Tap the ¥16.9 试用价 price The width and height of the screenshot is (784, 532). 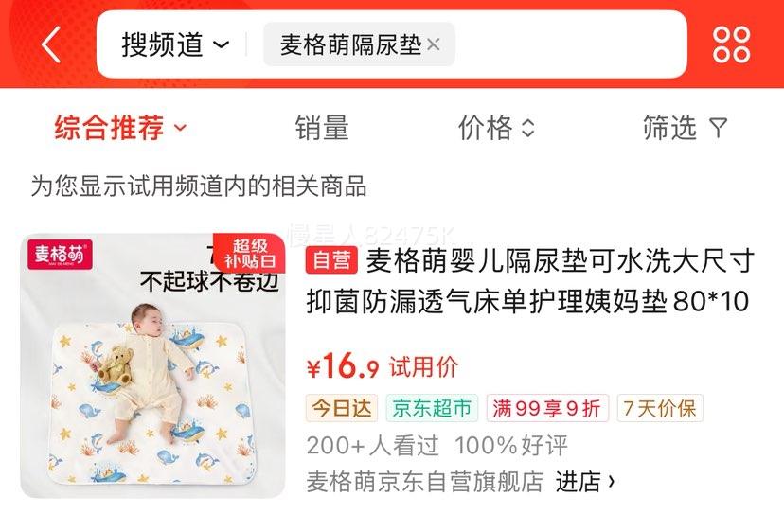(382, 366)
